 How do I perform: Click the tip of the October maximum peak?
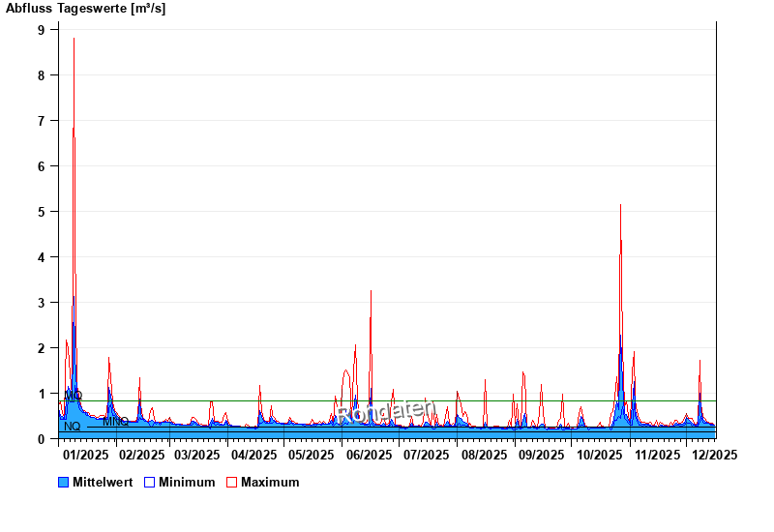point(620,205)
